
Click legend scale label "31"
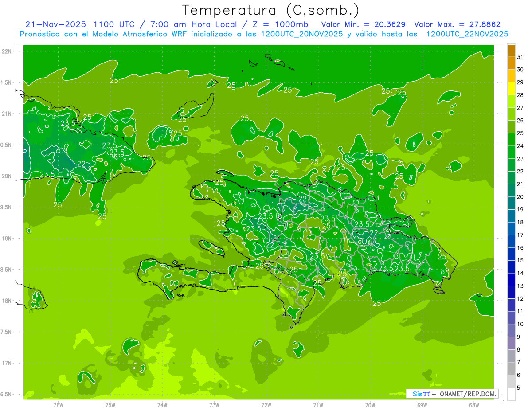click(x=520, y=57)
